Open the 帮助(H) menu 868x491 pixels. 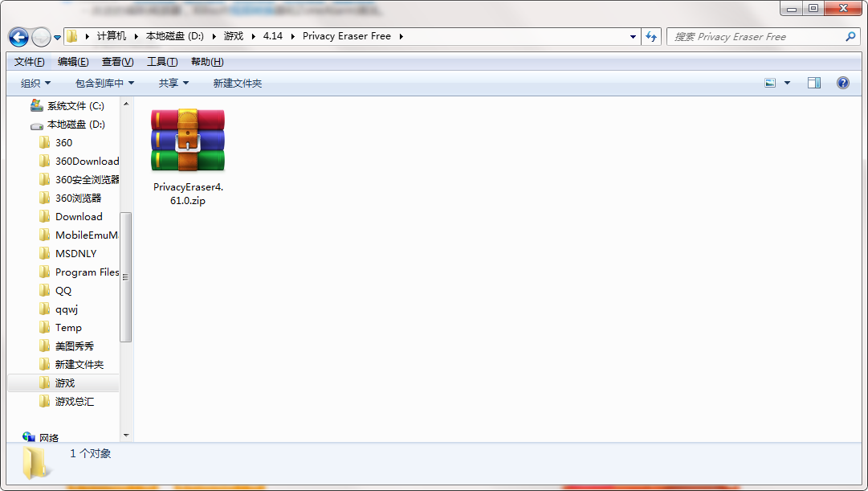(207, 62)
